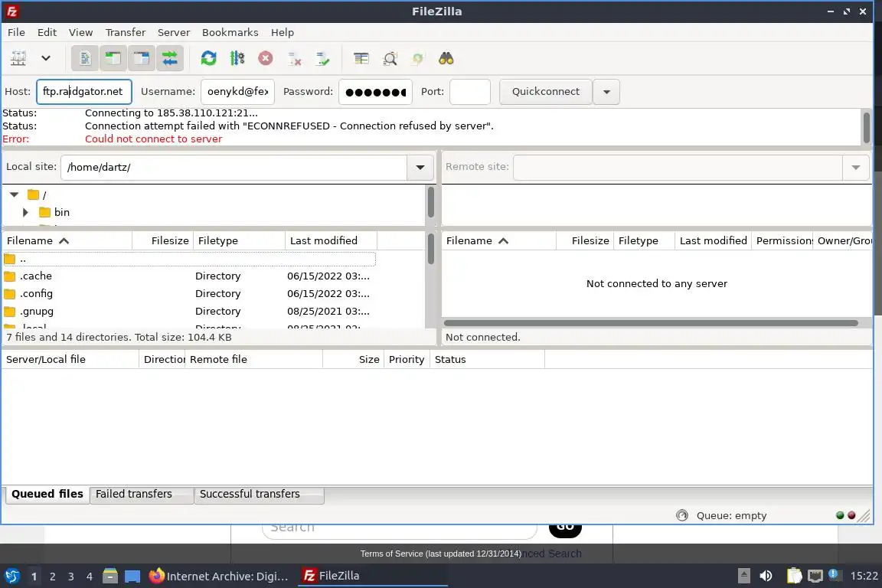Switch to workspace 2 in taskbar

(52, 577)
